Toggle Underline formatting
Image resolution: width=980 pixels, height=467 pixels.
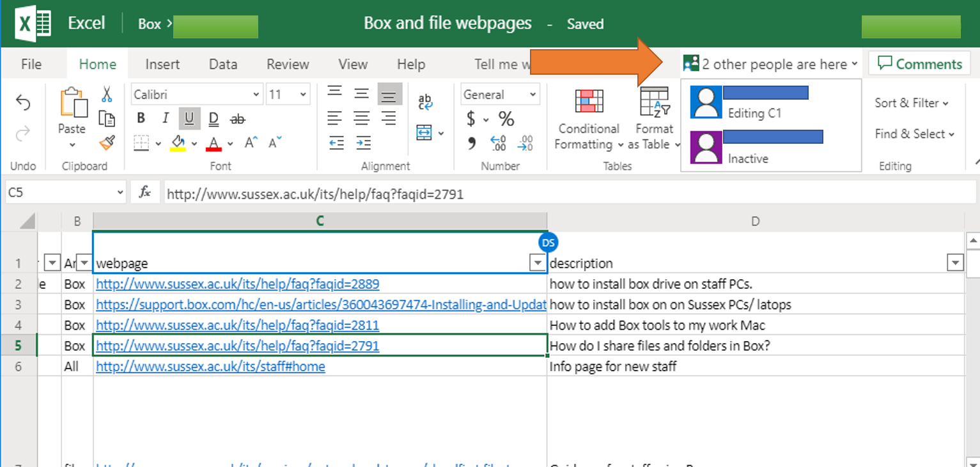(x=189, y=119)
